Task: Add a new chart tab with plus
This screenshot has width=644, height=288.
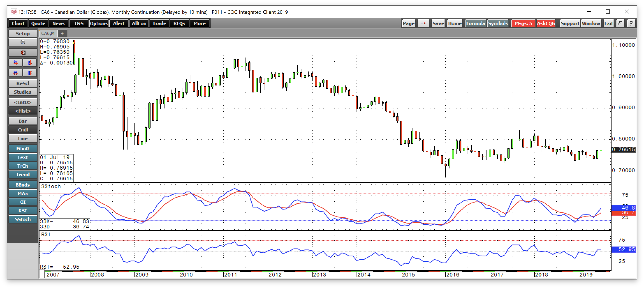Action: tap(62, 33)
